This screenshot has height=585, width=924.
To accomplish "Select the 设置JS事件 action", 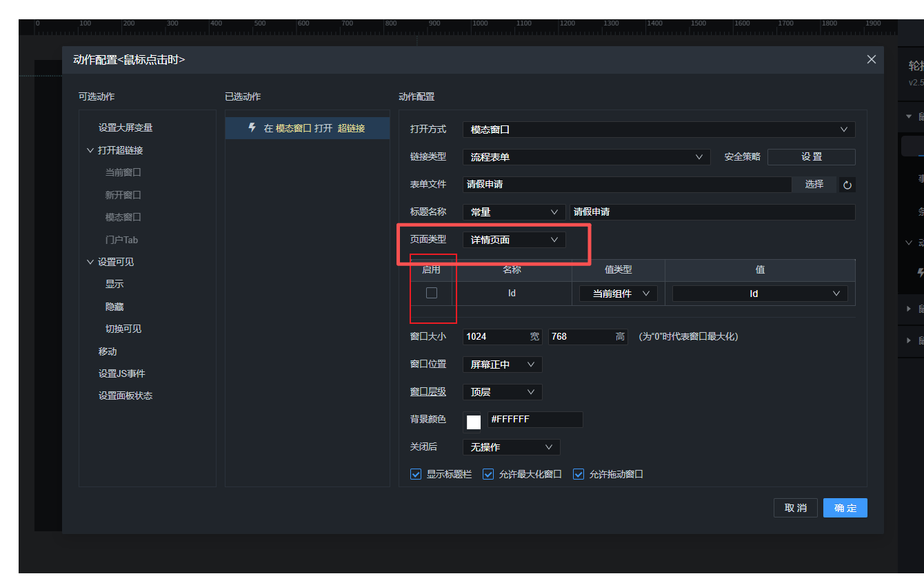I will (x=121, y=373).
